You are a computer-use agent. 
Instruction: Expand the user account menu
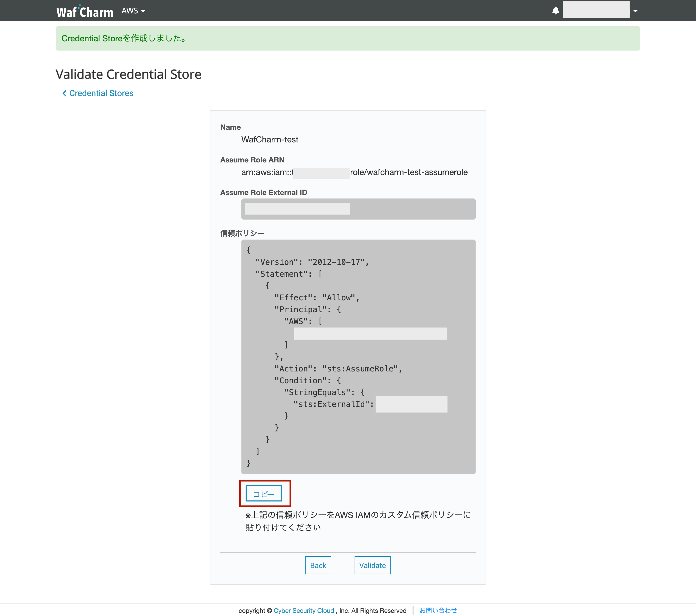point(635,11)
